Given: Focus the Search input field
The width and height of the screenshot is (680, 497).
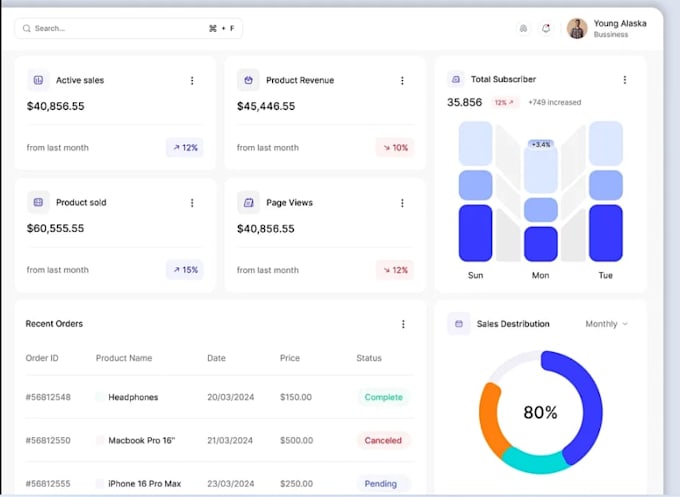Looking at the screenshot, I should click(x=128, y=29).
